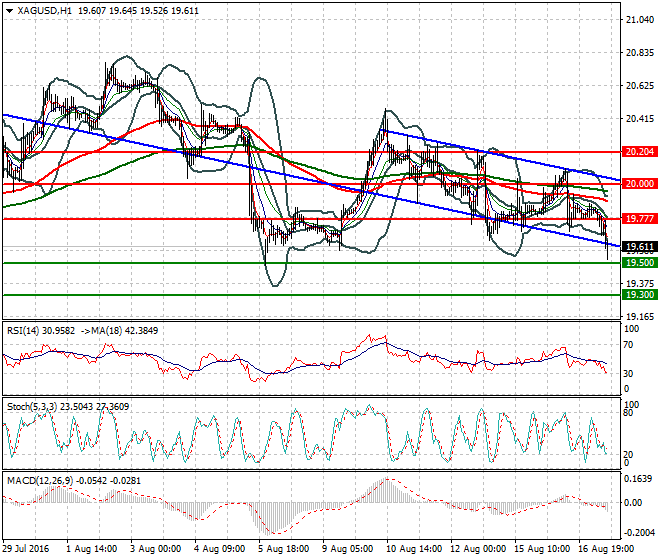Click the 5 Aug 18:00 time label
The height and width of the screenshot is (560, 660).
pos(283,549)
